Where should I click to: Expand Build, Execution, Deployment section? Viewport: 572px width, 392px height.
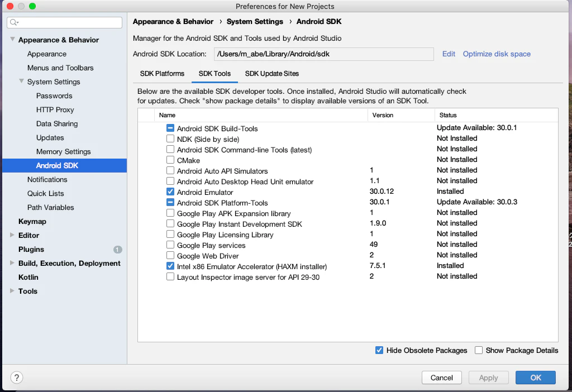coord(12,263)
